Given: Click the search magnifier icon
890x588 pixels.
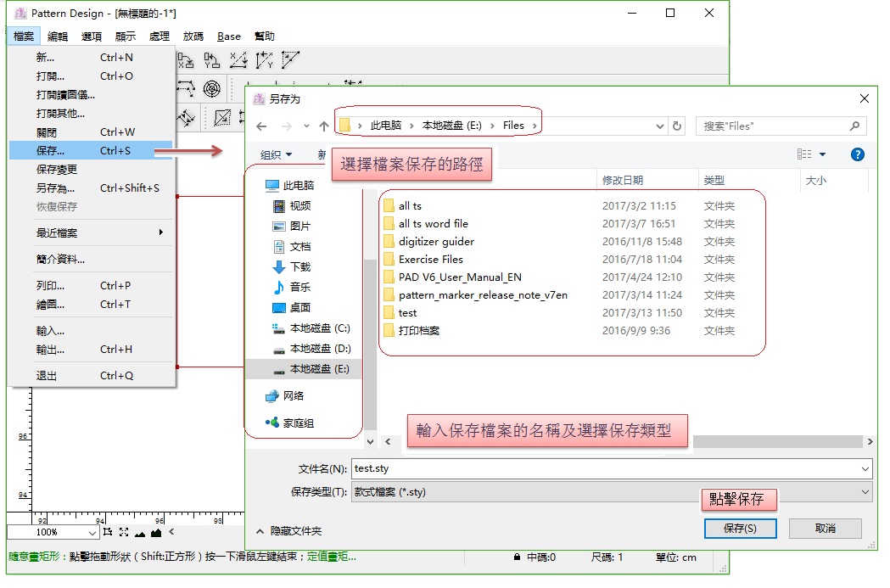Looking at the screenshot, I should tap(854, 126).
